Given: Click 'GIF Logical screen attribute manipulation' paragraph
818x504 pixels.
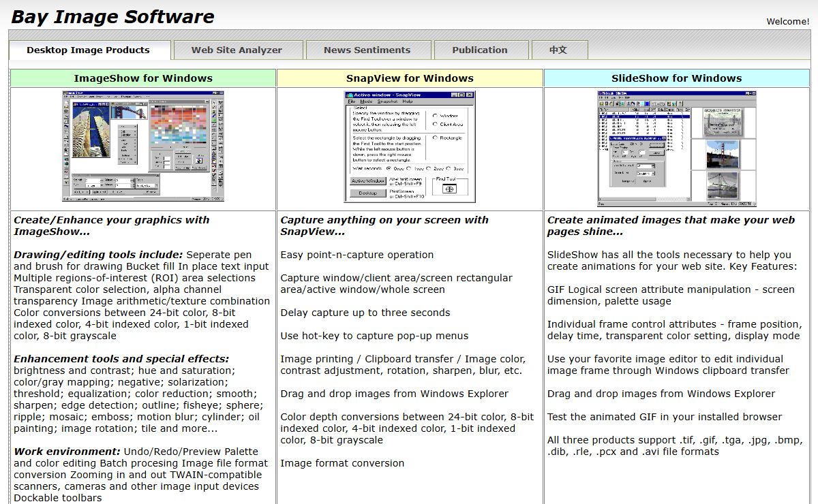Looking at the screenshot, I should click(x=671, y=295).
